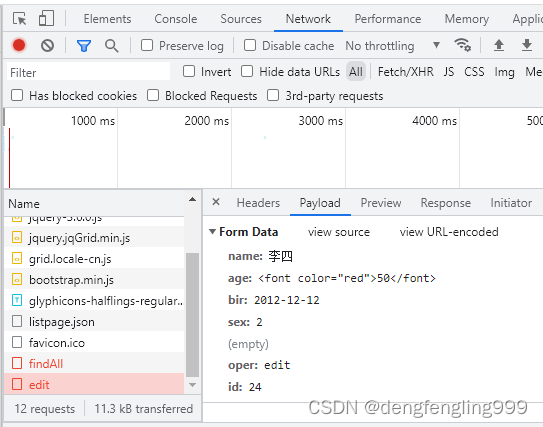Open the Memory panel tab

[467, 19]
